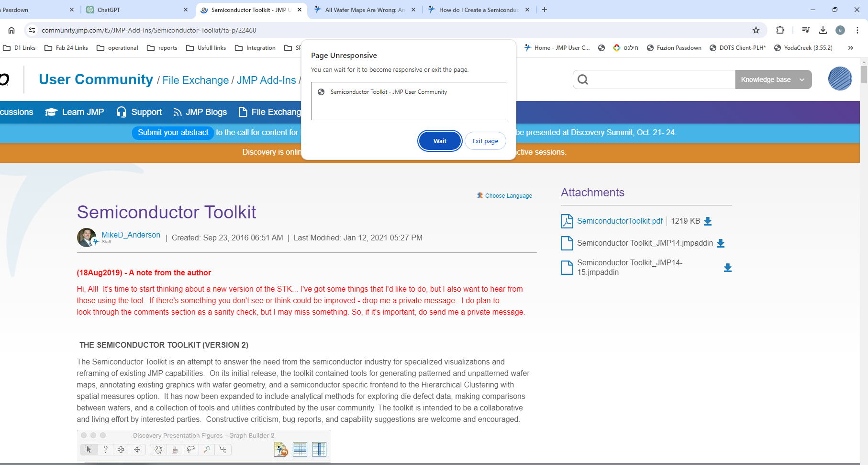
Task: Download the SemiconductorToolkit.pdf attachment
Action: (708, 221)
